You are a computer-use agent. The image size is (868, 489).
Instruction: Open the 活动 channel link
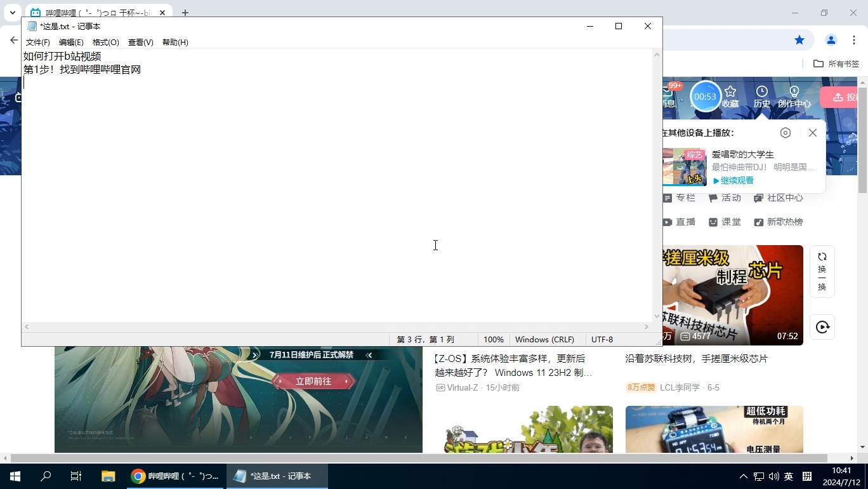click(x=725, y=198)
